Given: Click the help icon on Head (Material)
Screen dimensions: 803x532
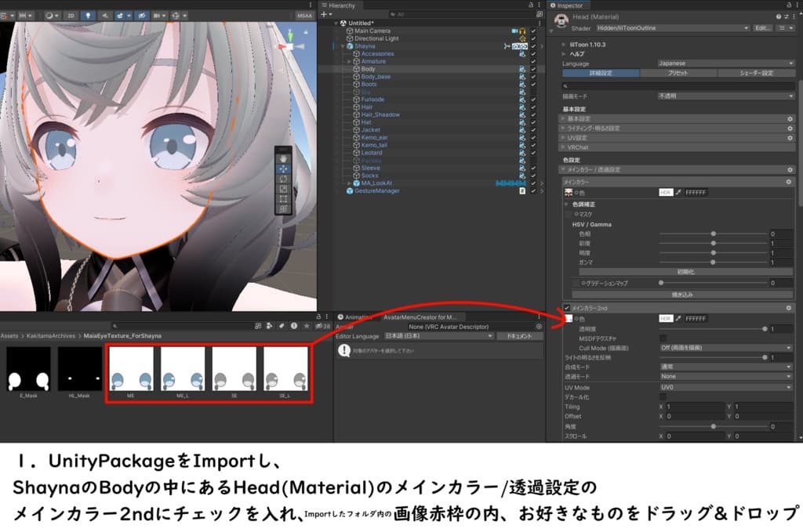Looking at the screenshot, I should (x=777, y=16).
